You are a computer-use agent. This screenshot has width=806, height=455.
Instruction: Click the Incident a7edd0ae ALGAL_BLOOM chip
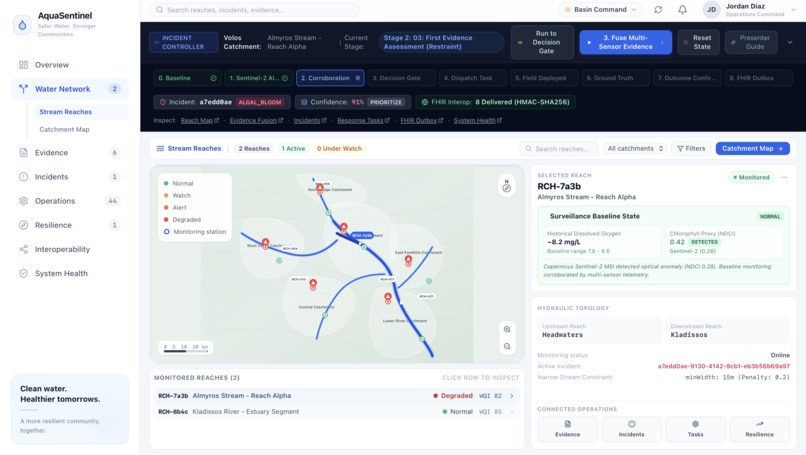222,102
